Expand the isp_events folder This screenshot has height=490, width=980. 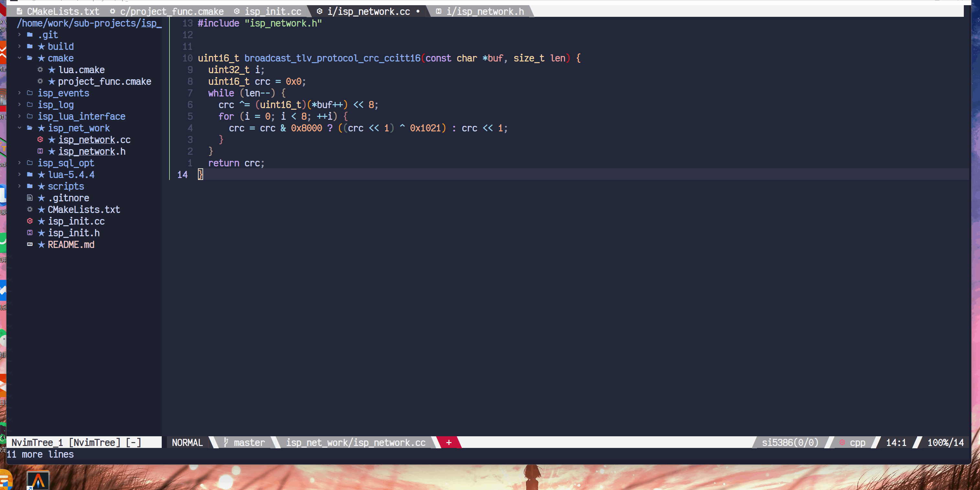pos(19,93)
